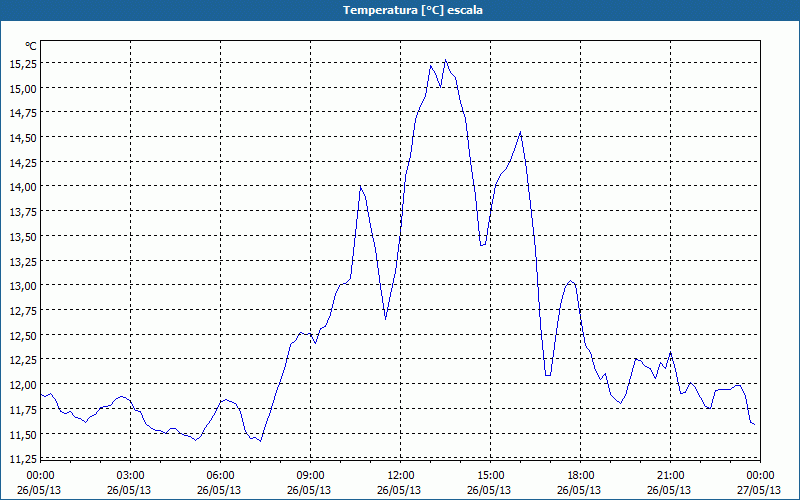This screenshot has width=800, height=500.
Task: Select the 13,50 y-axis label
Action: 23,237
